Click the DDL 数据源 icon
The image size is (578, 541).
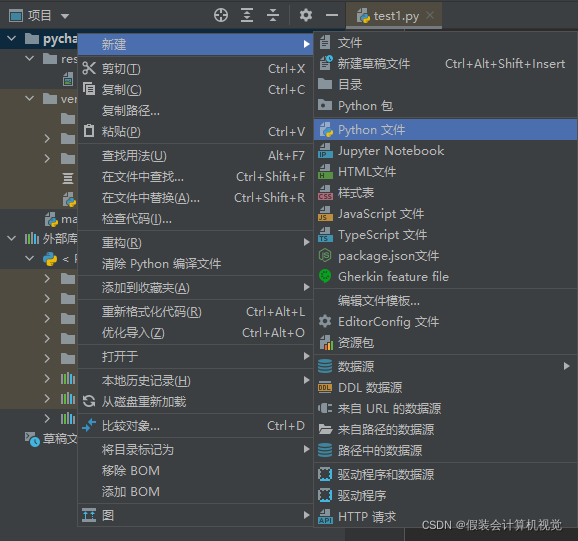tap(325, 387)
